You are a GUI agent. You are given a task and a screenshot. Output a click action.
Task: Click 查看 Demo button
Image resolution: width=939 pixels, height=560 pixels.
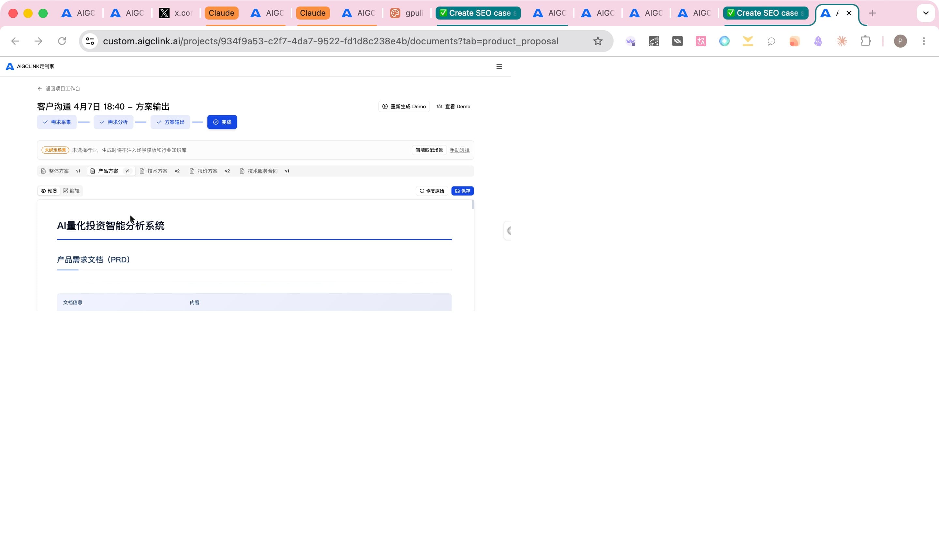click(454, 106)
